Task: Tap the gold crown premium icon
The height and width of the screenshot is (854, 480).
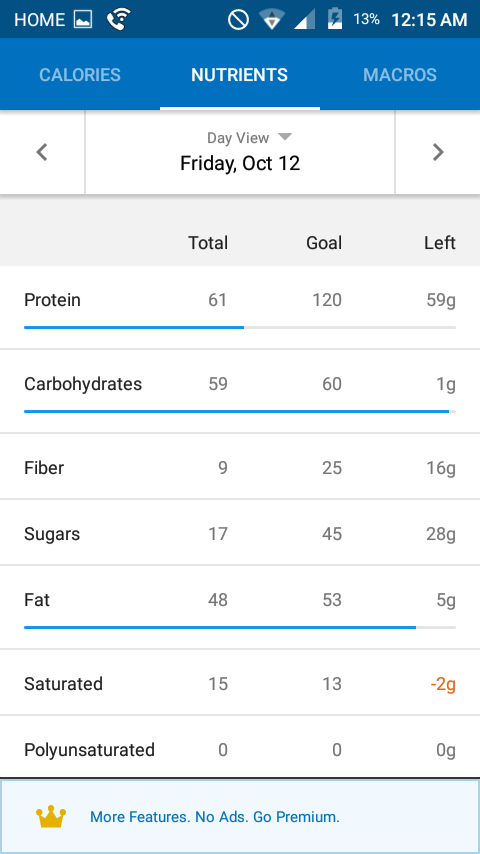Action: [51, 817]
